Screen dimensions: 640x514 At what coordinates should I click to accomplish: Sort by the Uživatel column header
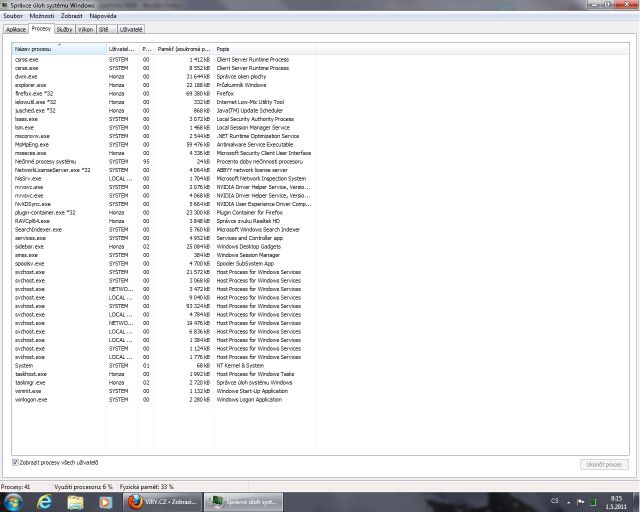[122, 49]
